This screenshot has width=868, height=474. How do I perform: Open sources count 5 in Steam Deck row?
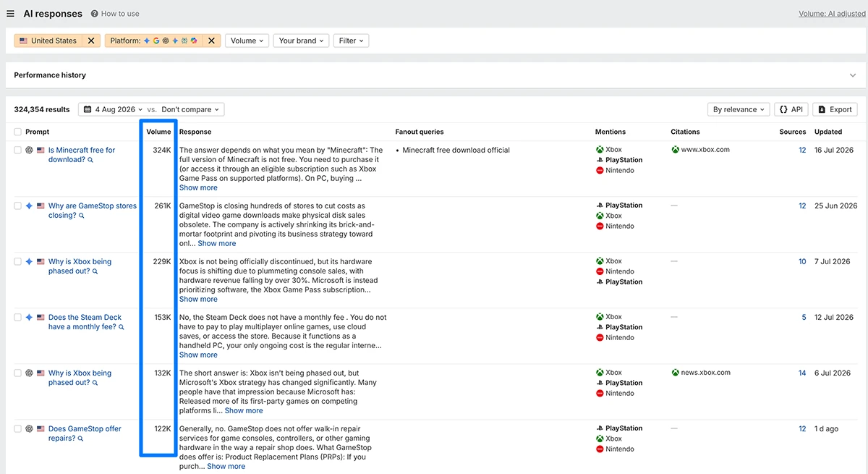point(804,318)
